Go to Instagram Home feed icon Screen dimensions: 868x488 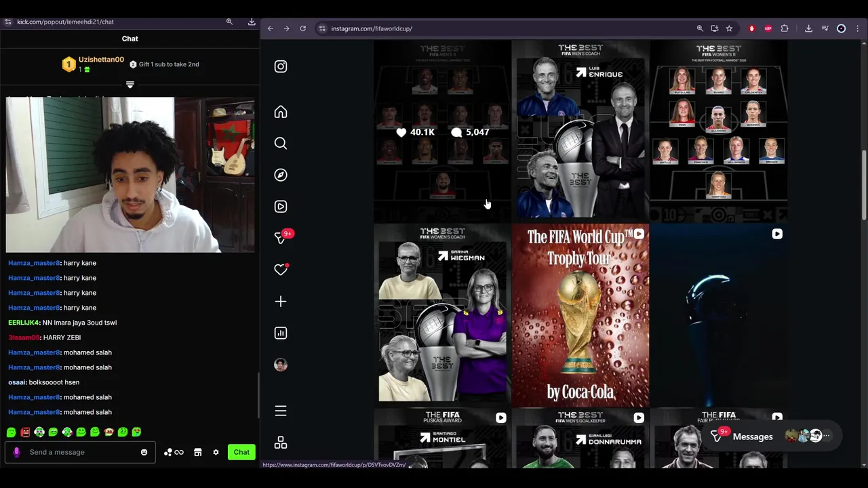[281, 112]
